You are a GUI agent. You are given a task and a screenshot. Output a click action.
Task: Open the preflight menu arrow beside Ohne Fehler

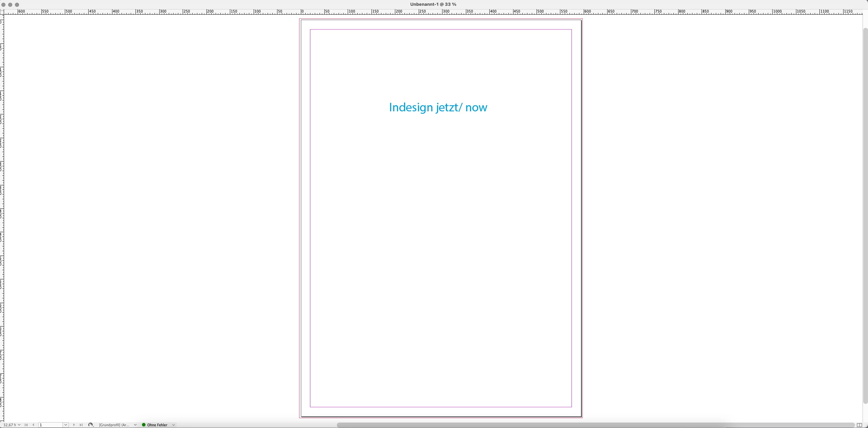pyautogui.click(x=174, y=425)
